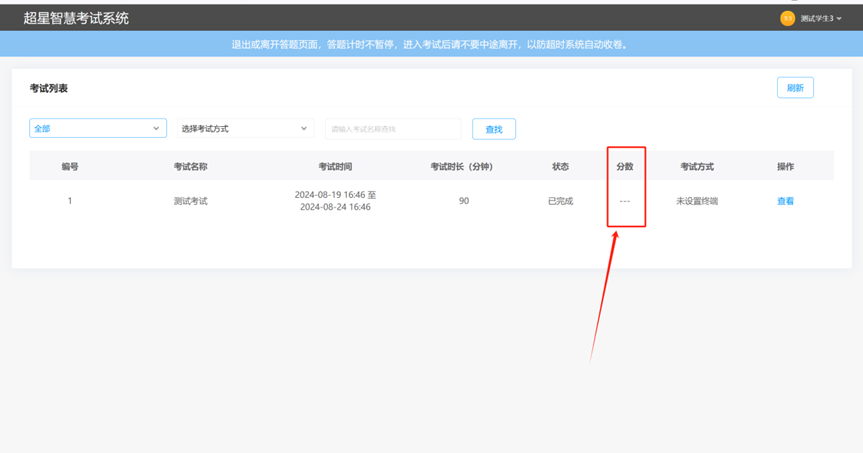Image resolution: width=863 pixels, height=453 pixels.
Task: Click the 编号 column header
Action: [70, 166]
